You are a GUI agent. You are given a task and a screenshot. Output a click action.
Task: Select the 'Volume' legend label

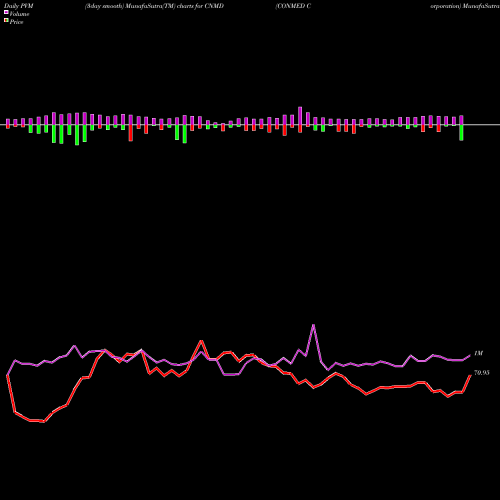click(19, 14)
